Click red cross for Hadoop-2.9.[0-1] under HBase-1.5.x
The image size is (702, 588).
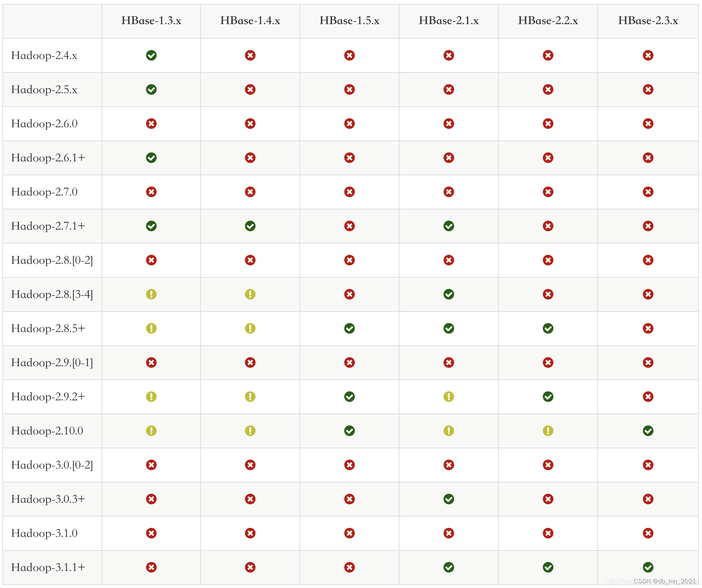click(x=349, y=363)
